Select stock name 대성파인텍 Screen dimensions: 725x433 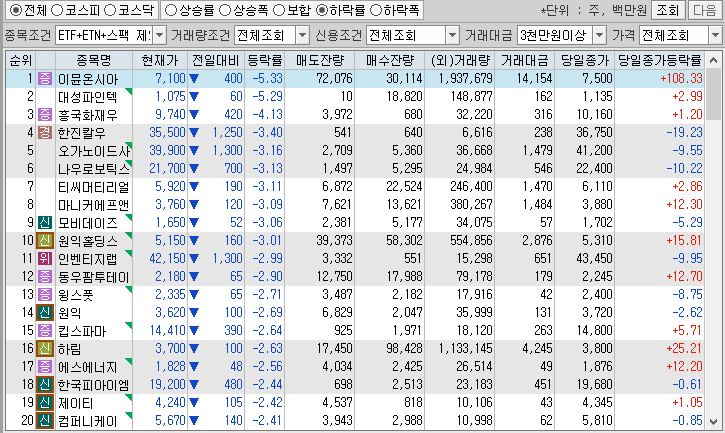(87, 97)
